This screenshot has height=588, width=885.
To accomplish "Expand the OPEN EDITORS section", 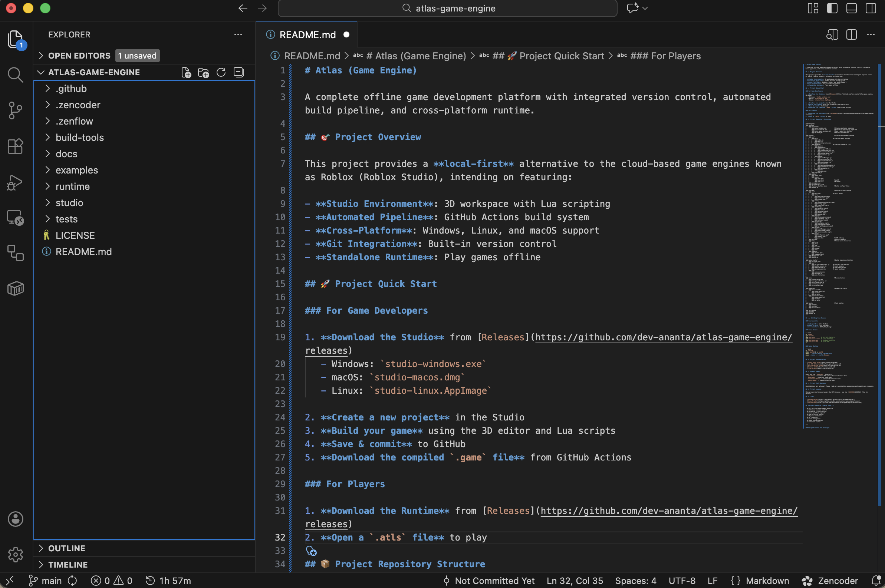I will pyautogui.click(x=79, y=56).
